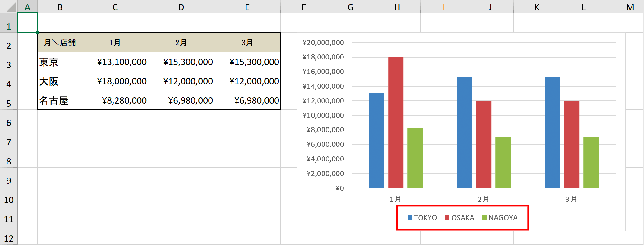Screen dimensions: 644x245
Task: Click the ¥18,000,000 cell
Action: 115,81
